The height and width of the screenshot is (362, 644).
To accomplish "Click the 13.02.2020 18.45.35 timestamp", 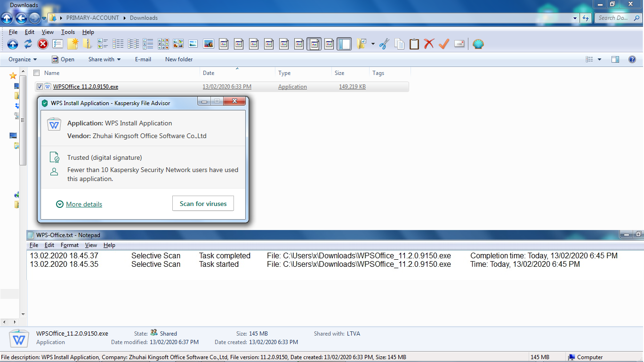I will 64,264.
